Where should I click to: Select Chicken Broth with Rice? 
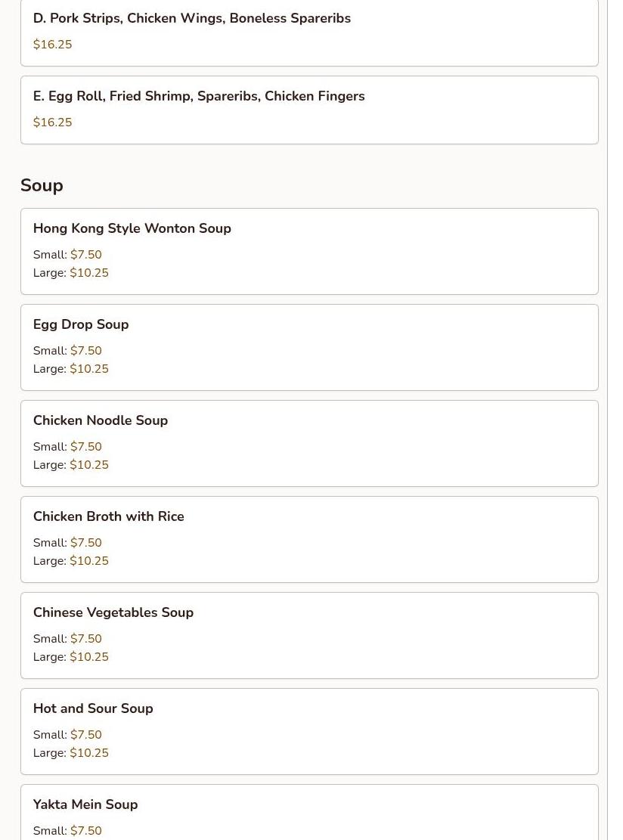(309, 539)
